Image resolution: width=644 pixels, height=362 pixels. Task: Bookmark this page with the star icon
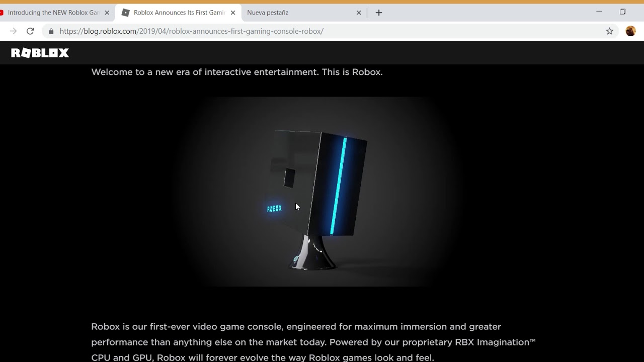click(609, 31)
